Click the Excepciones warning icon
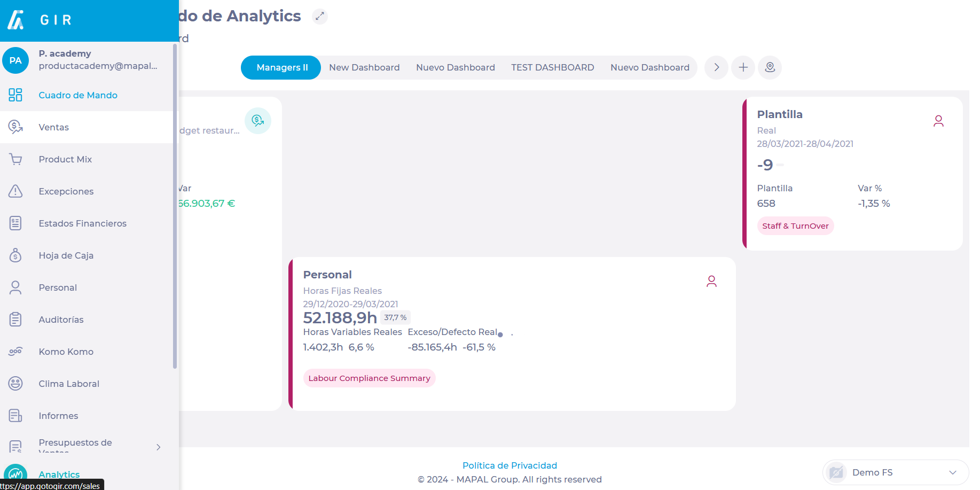Screen dimensions: 980x490 point(15,191)
